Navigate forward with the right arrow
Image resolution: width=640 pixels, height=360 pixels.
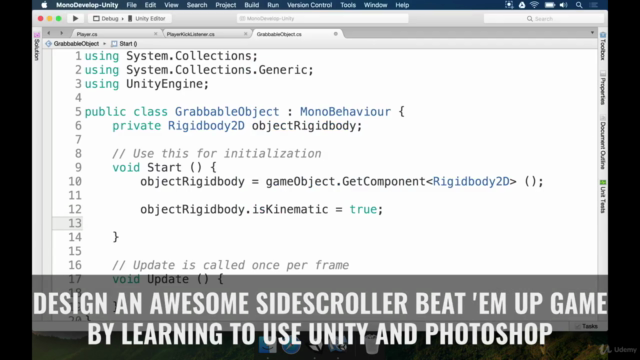pos(62,33)
